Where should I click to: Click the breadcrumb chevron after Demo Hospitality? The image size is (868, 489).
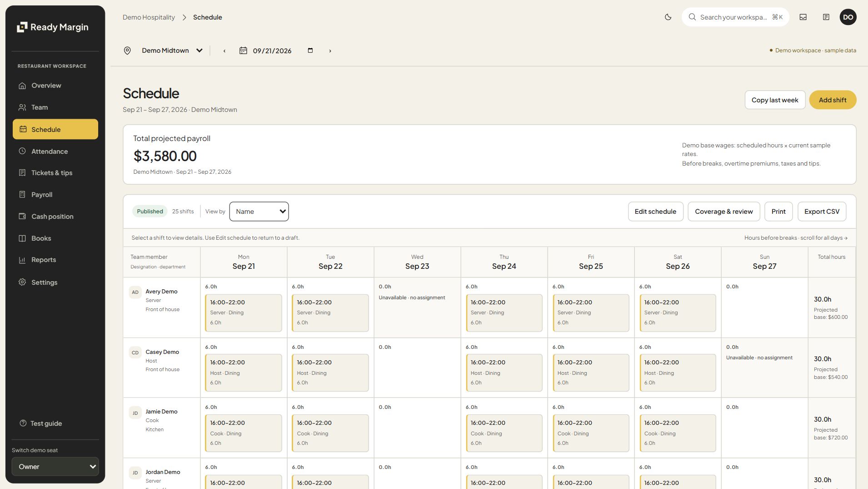184,17
